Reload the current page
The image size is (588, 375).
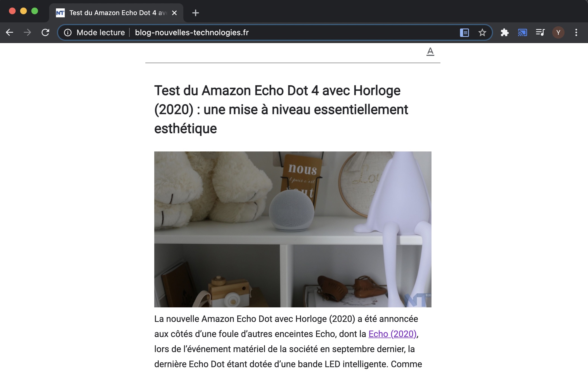coord(45,32)
